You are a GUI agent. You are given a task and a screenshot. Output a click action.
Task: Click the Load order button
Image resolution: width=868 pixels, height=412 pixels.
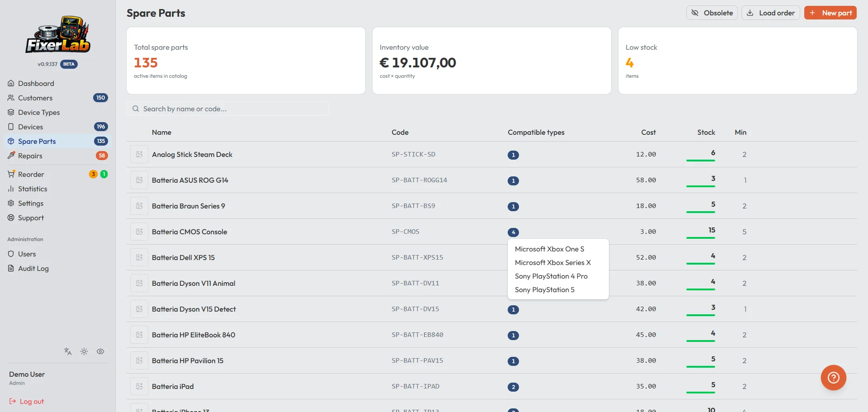[771, 13]
